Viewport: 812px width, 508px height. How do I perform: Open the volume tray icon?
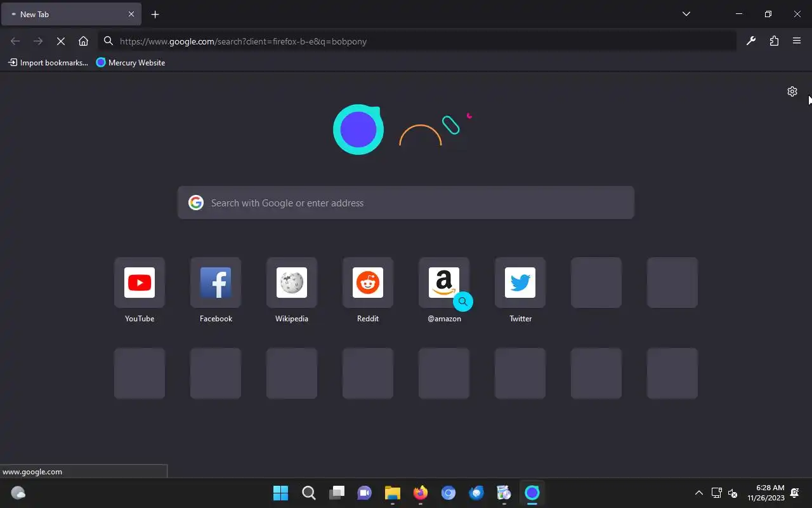point(733,493)
